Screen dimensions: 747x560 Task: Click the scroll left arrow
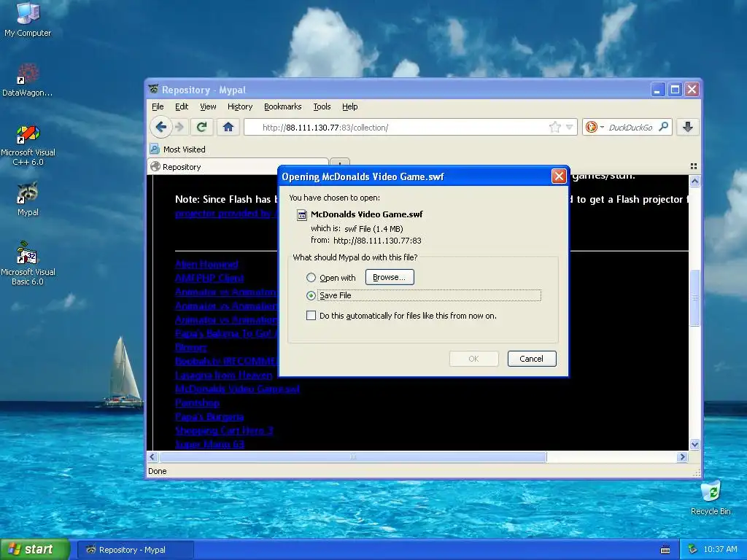pyautogui.click(x=152, y=457)
